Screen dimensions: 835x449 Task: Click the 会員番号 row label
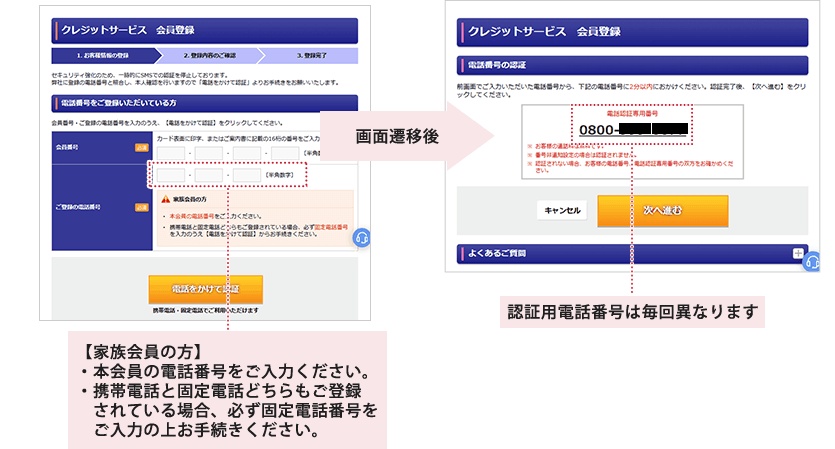(x=67, y=147)
